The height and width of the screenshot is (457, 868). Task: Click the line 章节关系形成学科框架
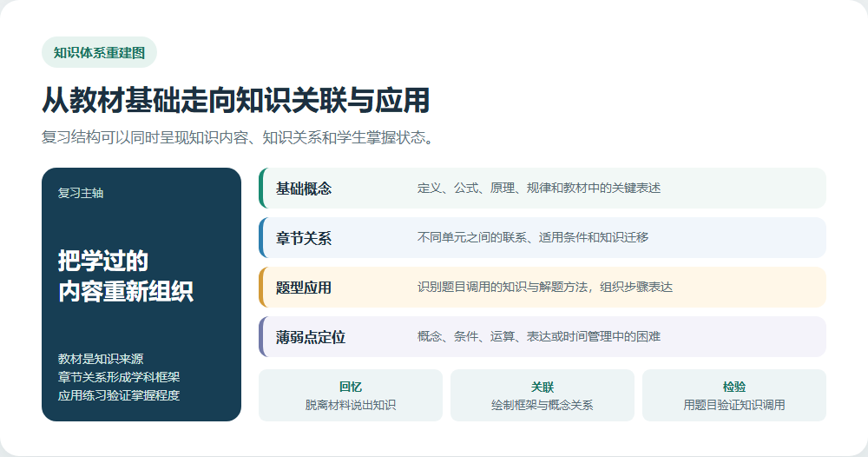(x=119, y=377)
